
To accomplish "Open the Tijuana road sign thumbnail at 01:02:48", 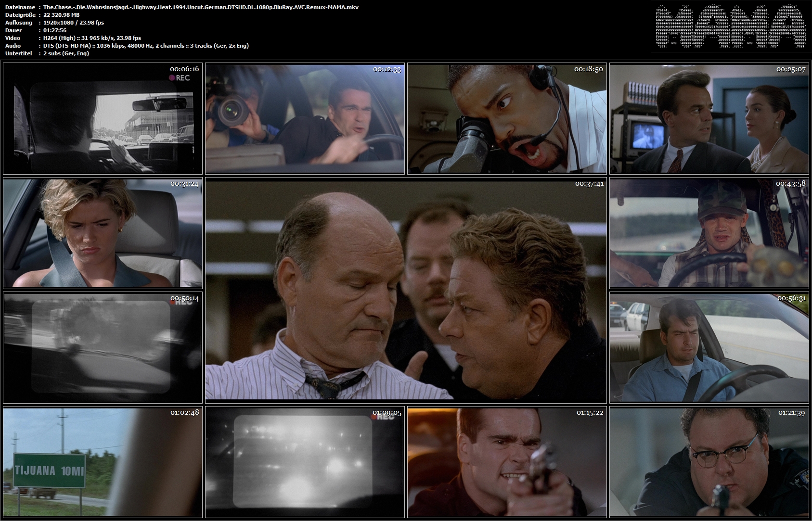I will coord(103,462).
